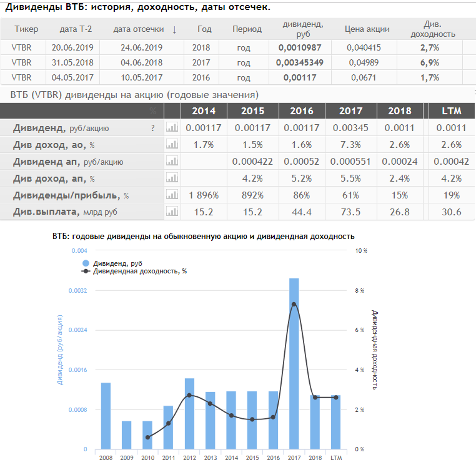Image resolution: width=476 pixels, height=470 pixels.
Task: Click the T-2 date 31.05.2018
Action: 72,62
